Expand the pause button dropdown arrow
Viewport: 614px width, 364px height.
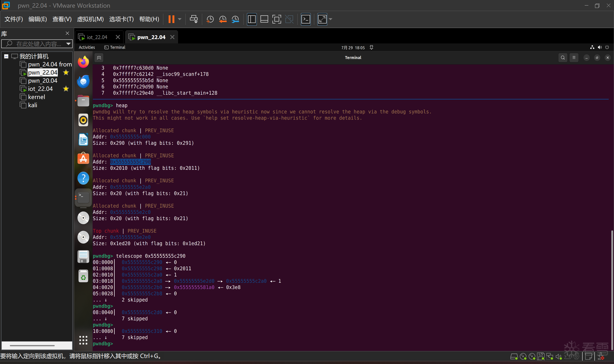[x=180, y=19]
